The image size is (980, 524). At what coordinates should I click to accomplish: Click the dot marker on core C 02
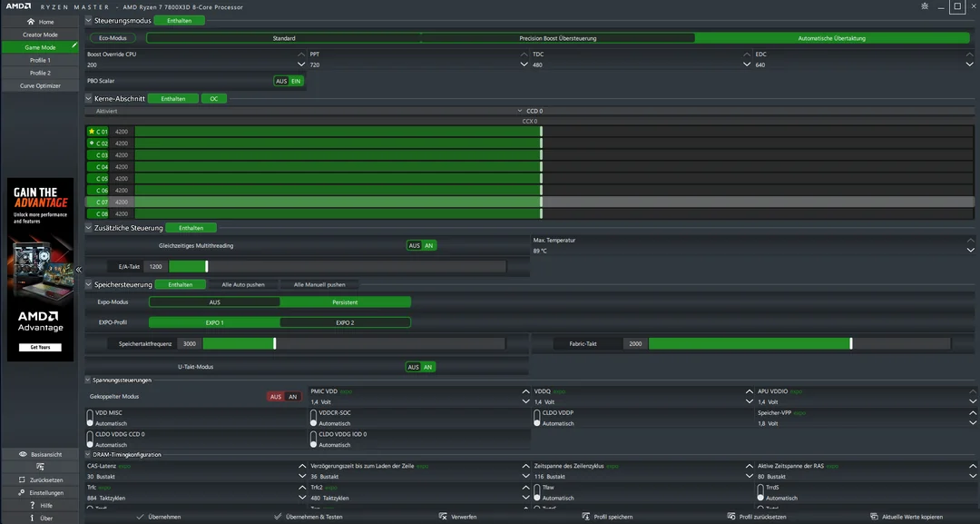(x=92, y=143)
